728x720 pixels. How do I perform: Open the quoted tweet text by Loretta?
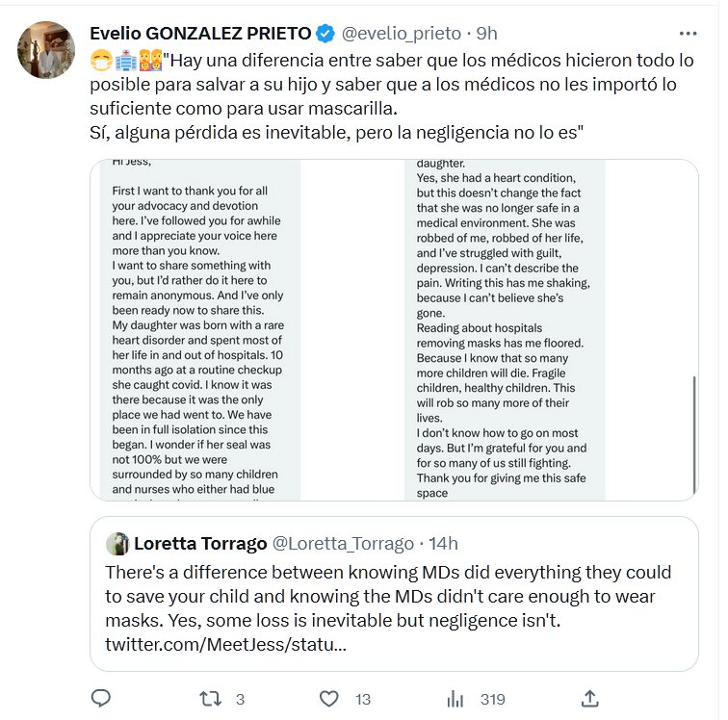[x=387, y=597]
